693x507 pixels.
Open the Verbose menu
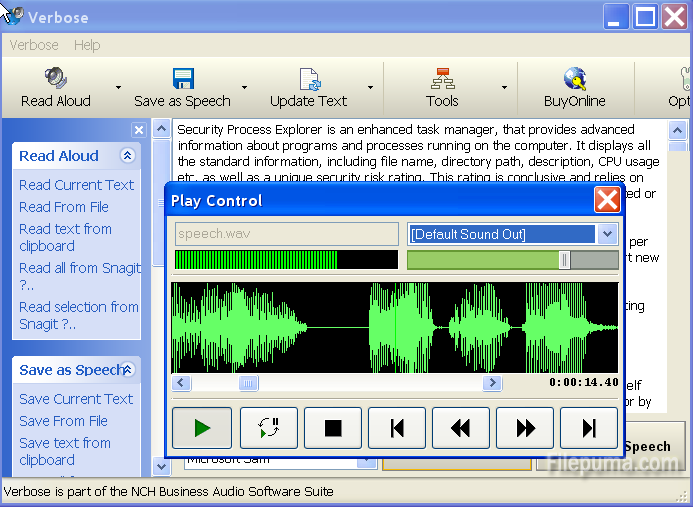point(34,45)
